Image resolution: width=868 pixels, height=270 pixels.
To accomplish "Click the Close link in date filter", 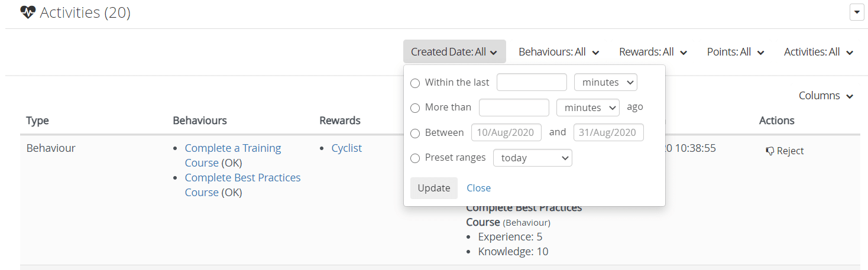I will [478, 188].
